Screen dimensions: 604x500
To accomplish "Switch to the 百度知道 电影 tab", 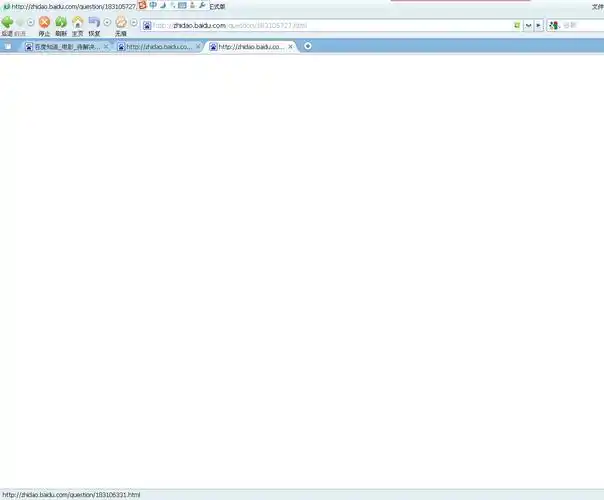I will tap(67, 46).
